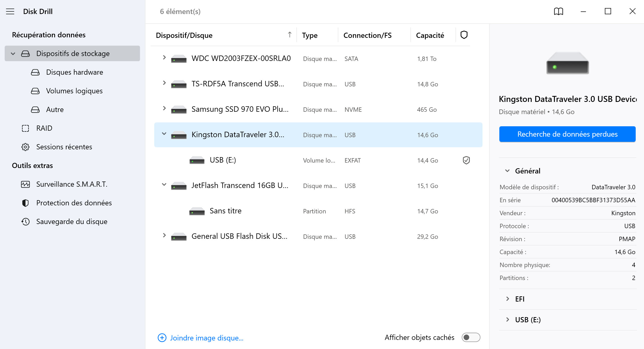Click the Dispositifs de stockage drive icon
This screenshot has height=349, width=644.
tap(25, 53)
